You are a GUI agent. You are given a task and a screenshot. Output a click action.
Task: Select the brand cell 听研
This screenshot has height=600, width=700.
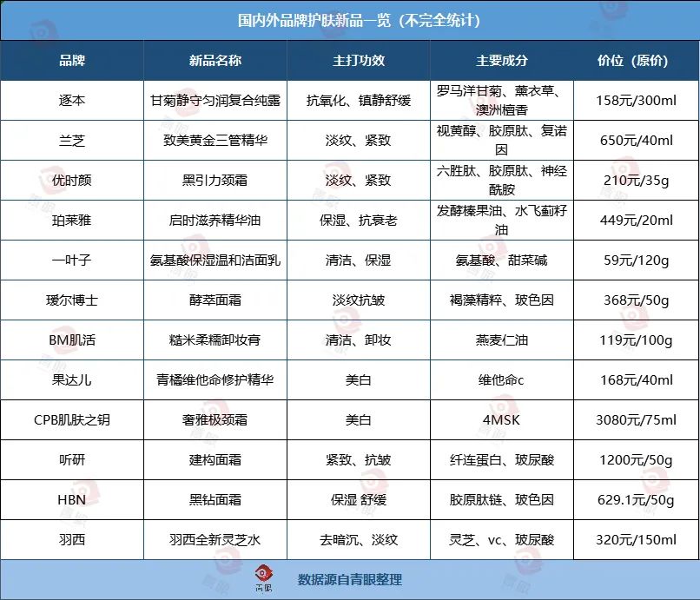tap(72, 460)
